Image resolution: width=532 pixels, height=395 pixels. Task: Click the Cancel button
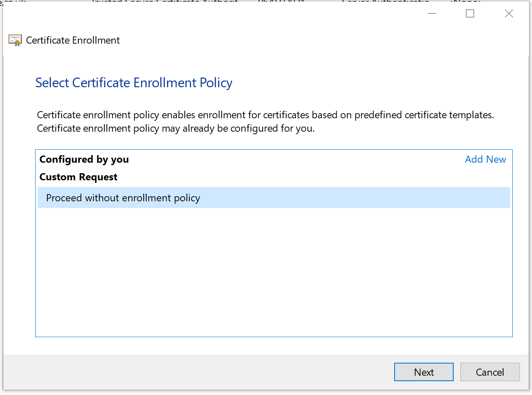pyautogui.click(x=490, y=372)
